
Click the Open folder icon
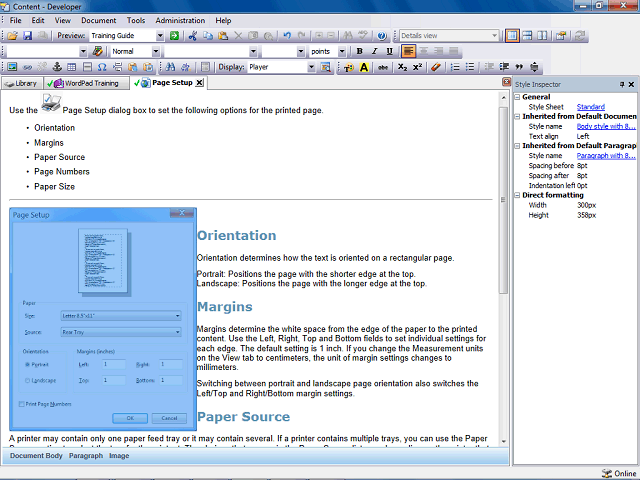12,36
